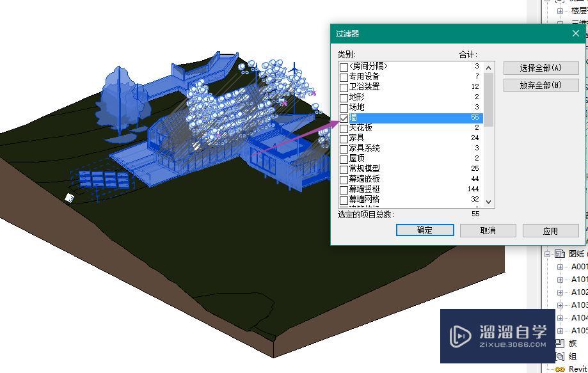This screenshot has height=373, width=588.
Task: Collapse the 图纸 node in project browser
Action: (x=548, y=254)
